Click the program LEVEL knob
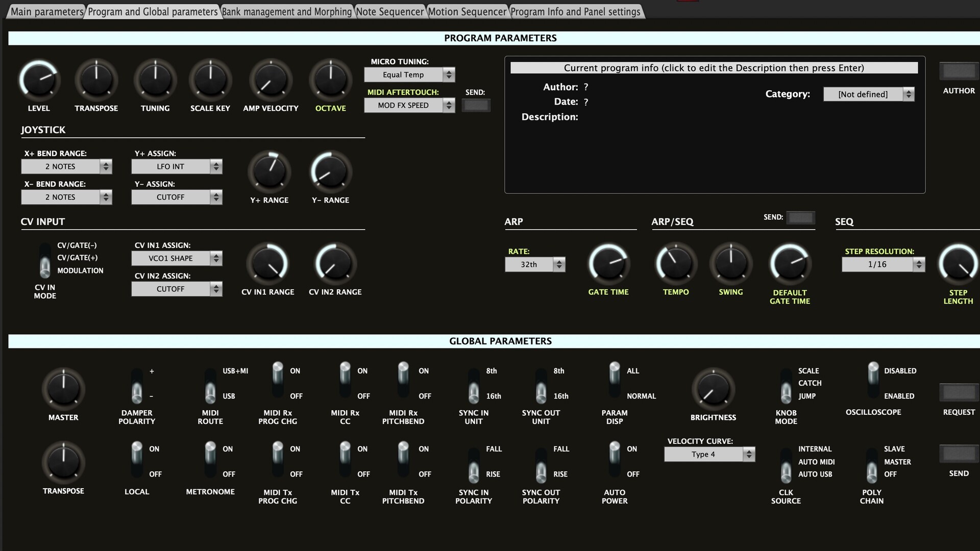The image size is (980, 551). click(x=39, y=80)
